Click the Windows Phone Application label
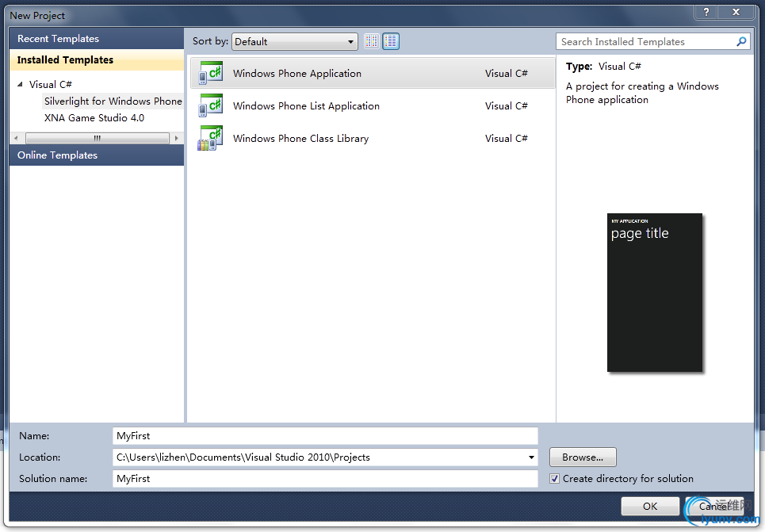 point(297,73)
